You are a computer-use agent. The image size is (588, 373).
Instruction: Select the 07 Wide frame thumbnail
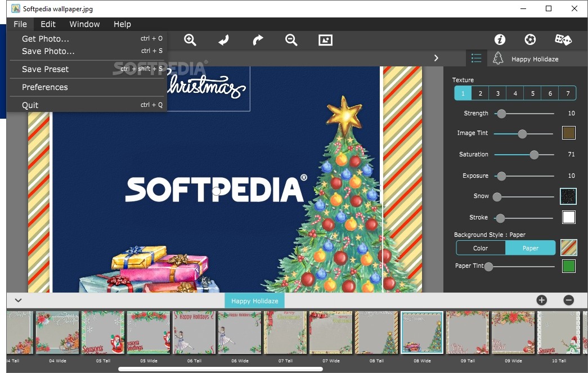[331, 332]
